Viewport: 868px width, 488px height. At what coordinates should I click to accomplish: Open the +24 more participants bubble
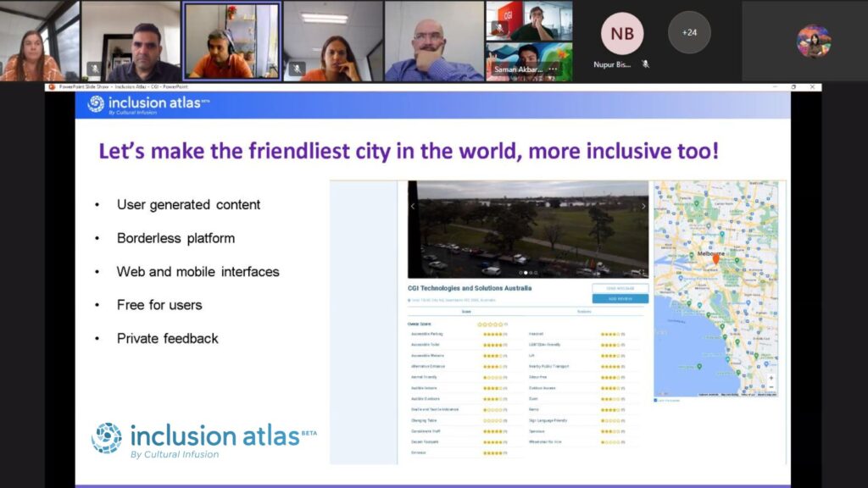tap(689, 33)
